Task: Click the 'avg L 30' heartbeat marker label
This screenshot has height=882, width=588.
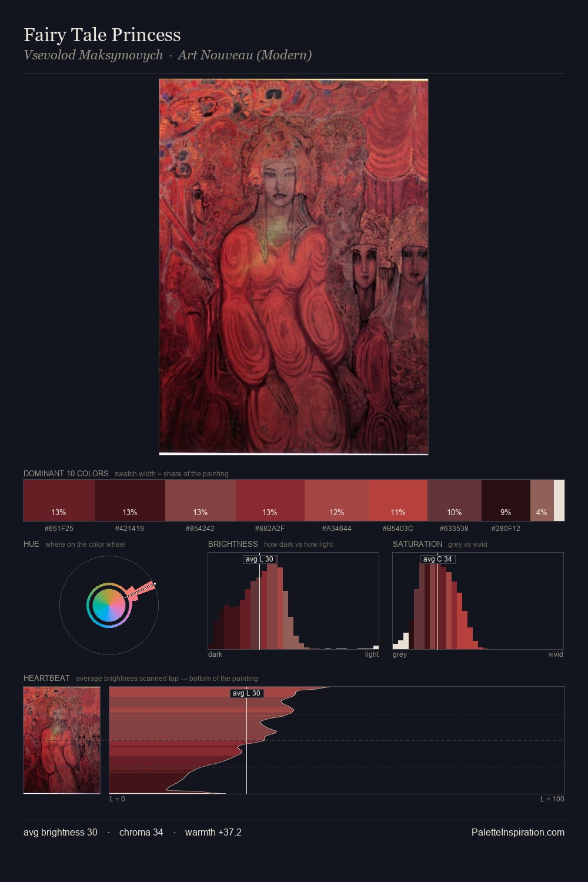Action: point(246,693)
